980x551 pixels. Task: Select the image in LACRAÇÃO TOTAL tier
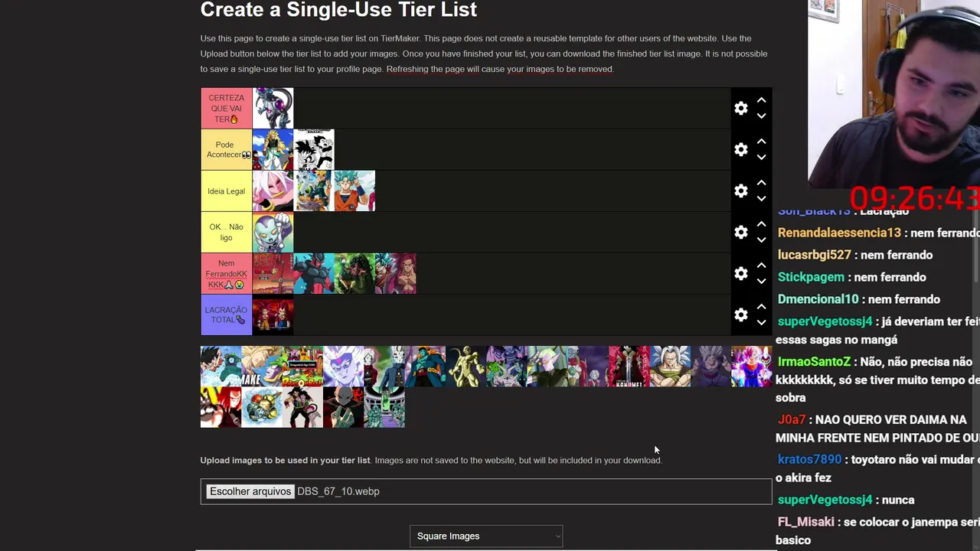(273, 315)
